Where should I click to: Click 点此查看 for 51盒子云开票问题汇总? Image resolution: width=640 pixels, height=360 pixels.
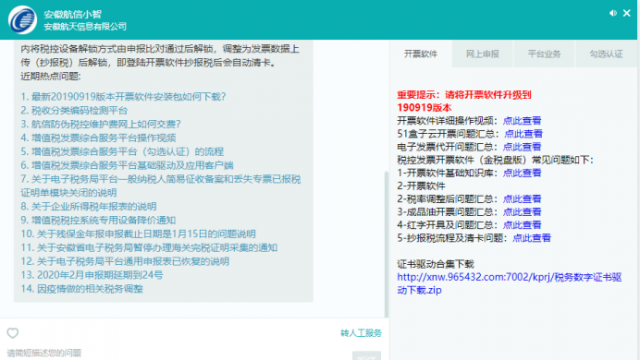tap(524, 134)
